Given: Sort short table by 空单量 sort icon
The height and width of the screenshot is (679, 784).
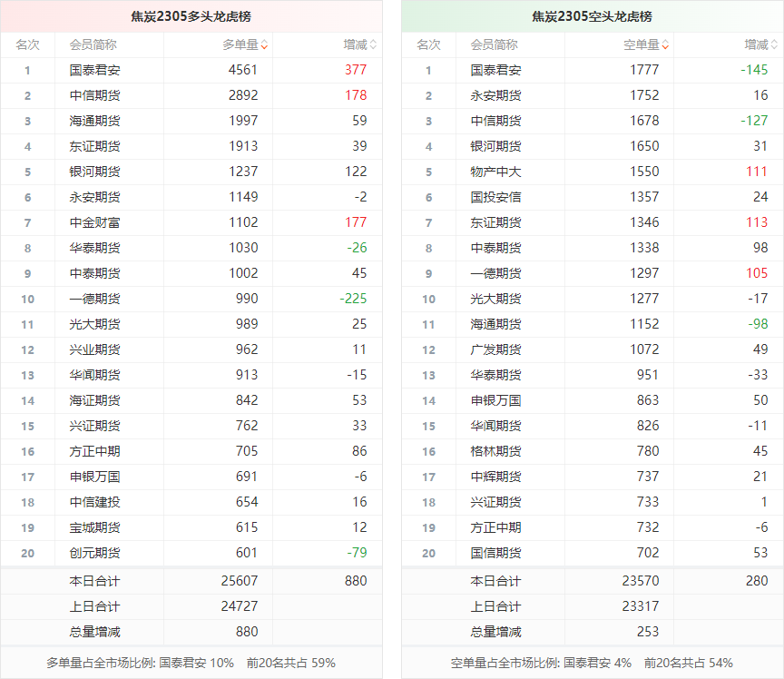Looking at the screenshot, I should (x=665, y=44).
